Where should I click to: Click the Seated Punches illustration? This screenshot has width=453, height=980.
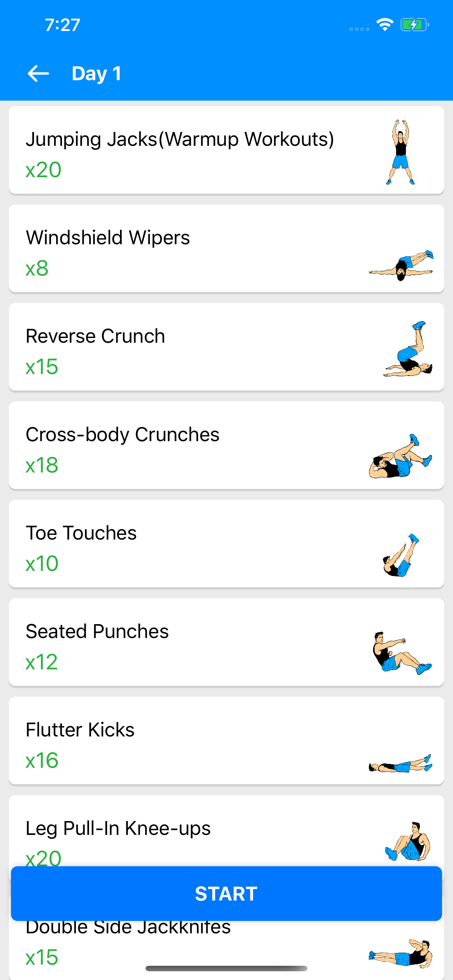coord(401,653)
